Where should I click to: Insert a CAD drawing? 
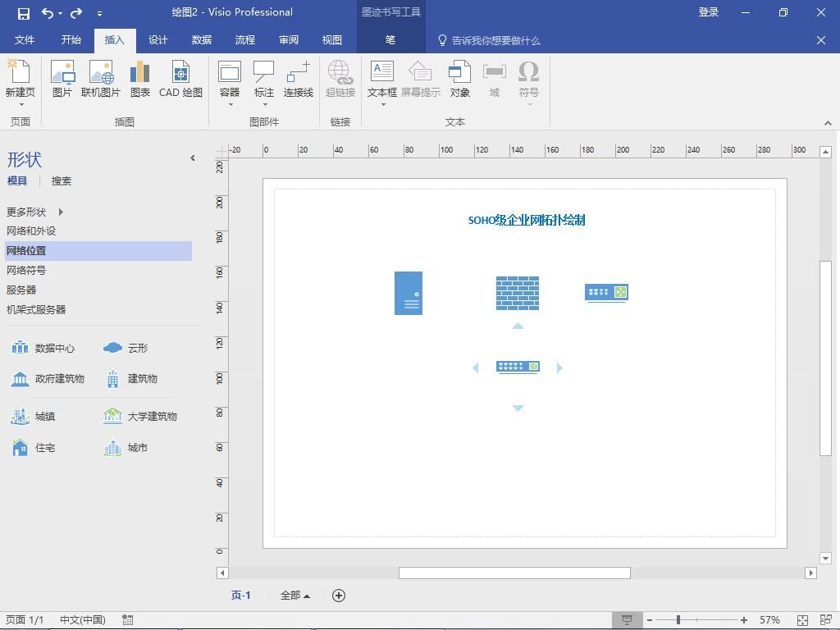pyautogui.click(x=180, y=79)
